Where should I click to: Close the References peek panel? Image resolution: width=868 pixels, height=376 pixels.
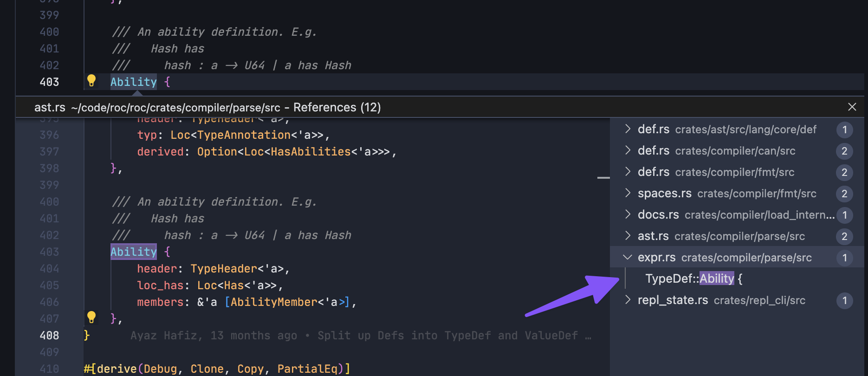(852, 107)
